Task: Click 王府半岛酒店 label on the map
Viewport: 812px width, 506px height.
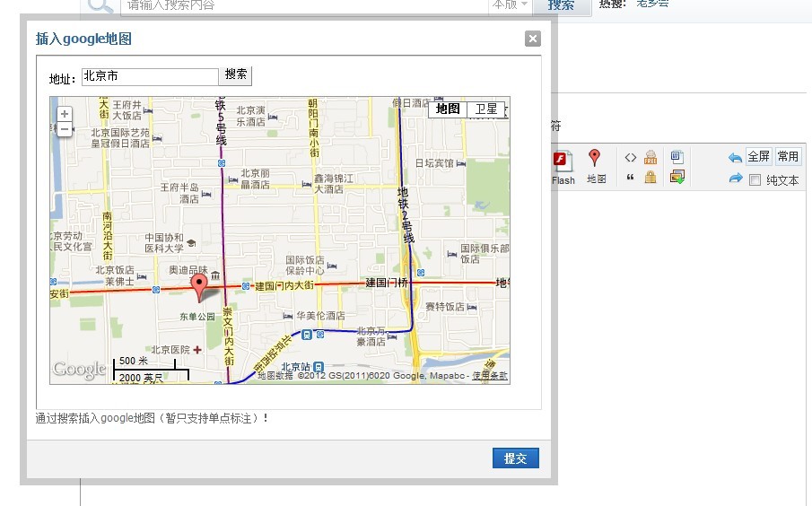Action: 179,193
